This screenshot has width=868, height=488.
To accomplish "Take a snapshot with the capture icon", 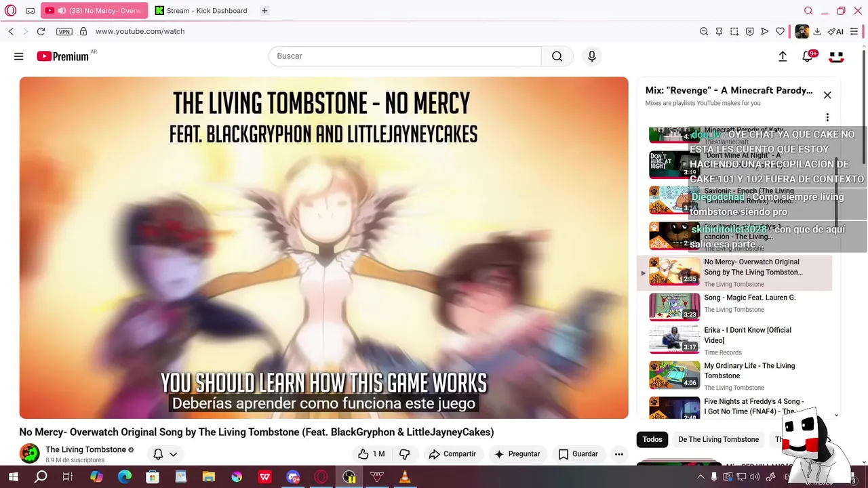I will point(734,31).
